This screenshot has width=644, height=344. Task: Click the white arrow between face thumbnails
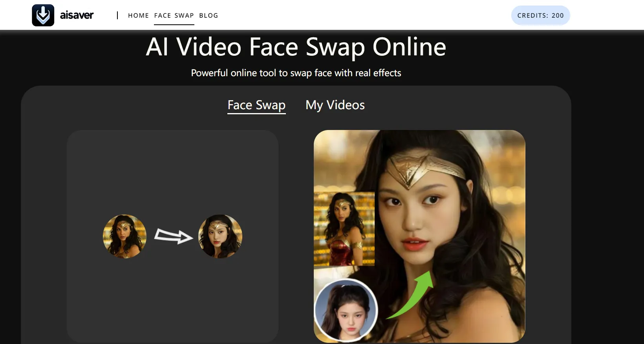pos(173,236)
